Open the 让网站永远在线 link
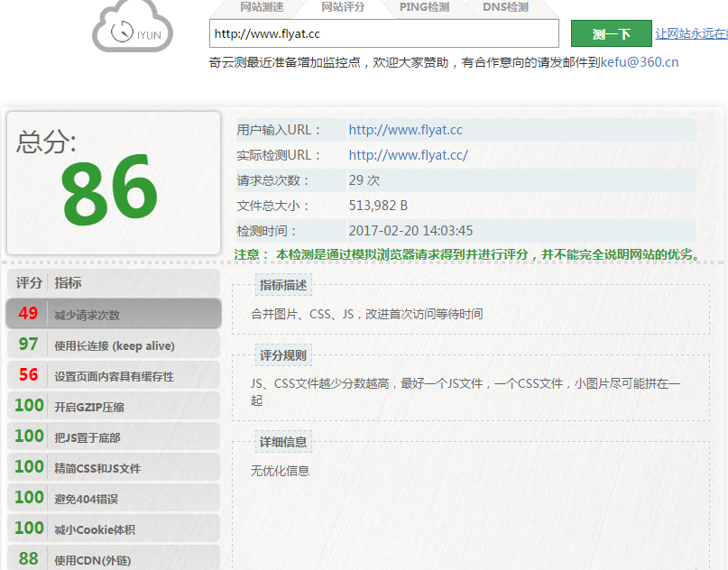 691,33
